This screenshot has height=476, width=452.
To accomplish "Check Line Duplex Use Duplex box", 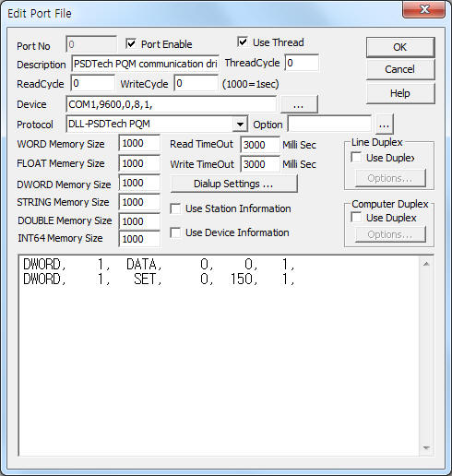I will tap(356, 158).
